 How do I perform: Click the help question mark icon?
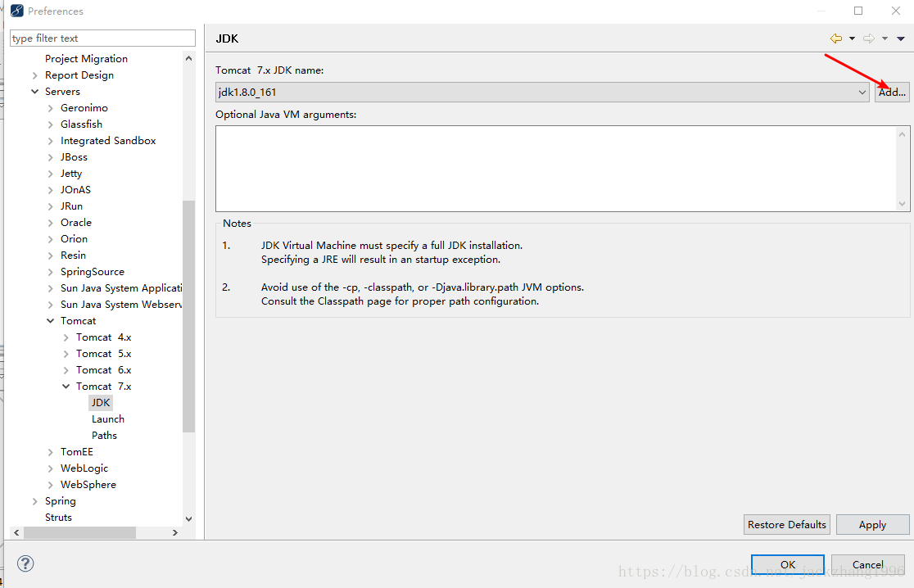(x=25, y=563)
